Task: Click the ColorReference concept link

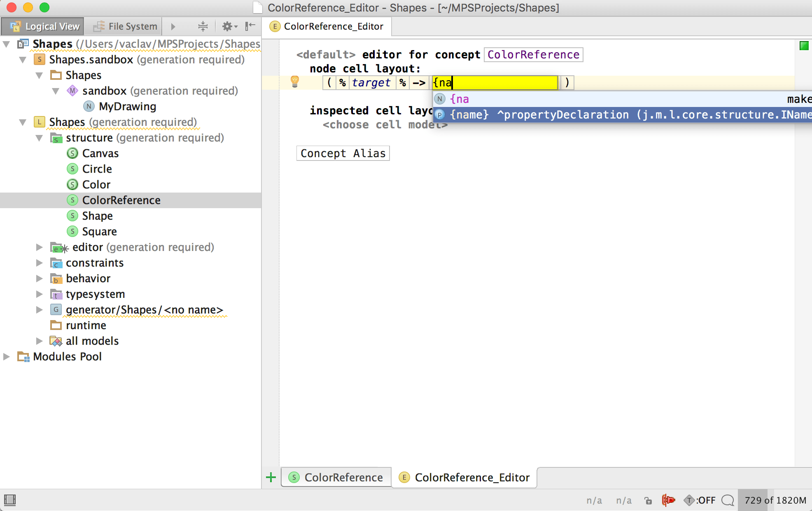Action: [533, 55]
